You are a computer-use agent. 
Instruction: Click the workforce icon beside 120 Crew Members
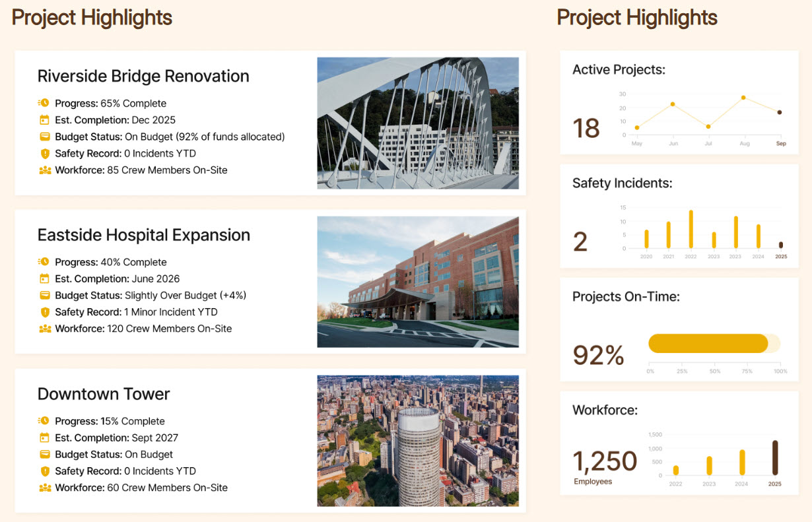tap(44, 329)
